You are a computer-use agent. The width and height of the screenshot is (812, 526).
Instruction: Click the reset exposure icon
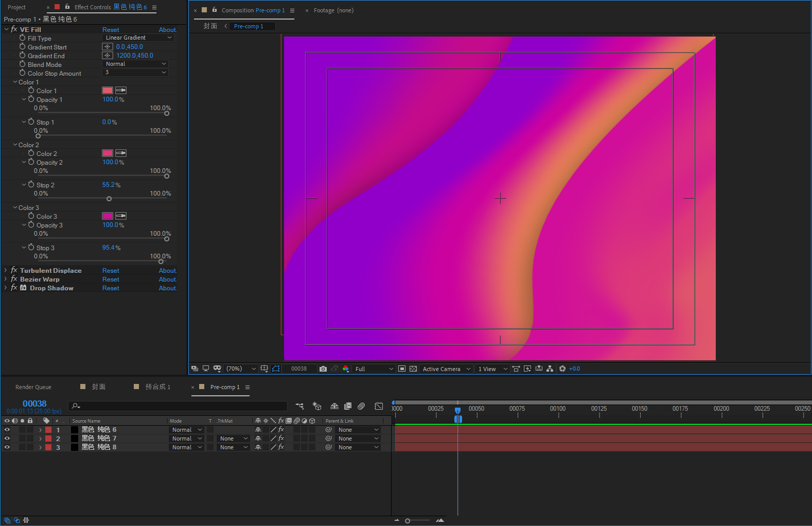tap(562, 369)
